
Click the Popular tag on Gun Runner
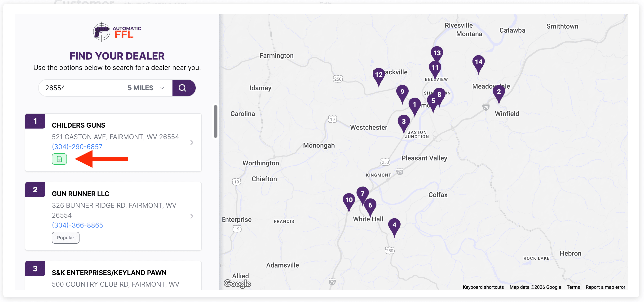tap(66, 237)
